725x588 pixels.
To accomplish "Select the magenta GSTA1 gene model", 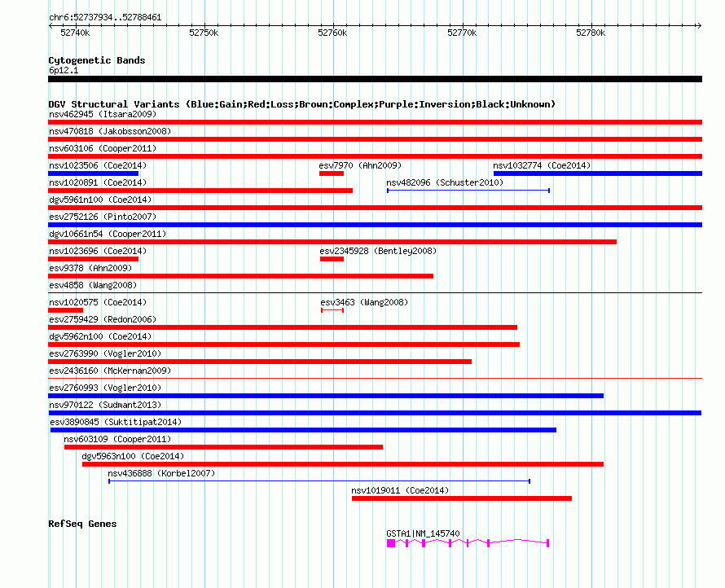I will 468,542.
